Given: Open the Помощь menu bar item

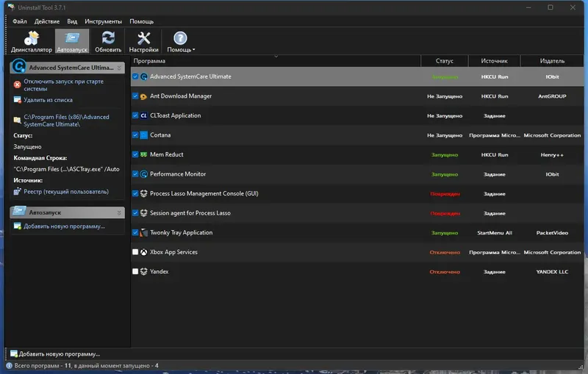Looking at the screenshot, I should (x=141, y=21).
